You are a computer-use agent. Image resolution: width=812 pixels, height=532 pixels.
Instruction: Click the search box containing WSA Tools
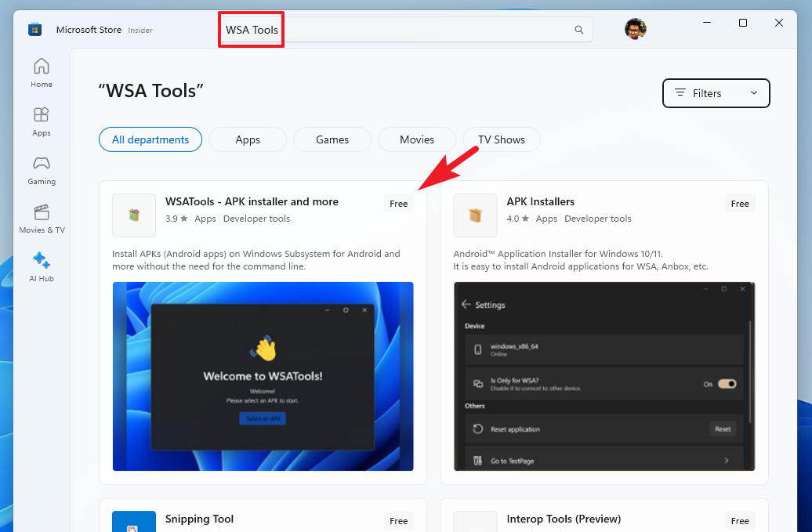(x=405, y=30)
